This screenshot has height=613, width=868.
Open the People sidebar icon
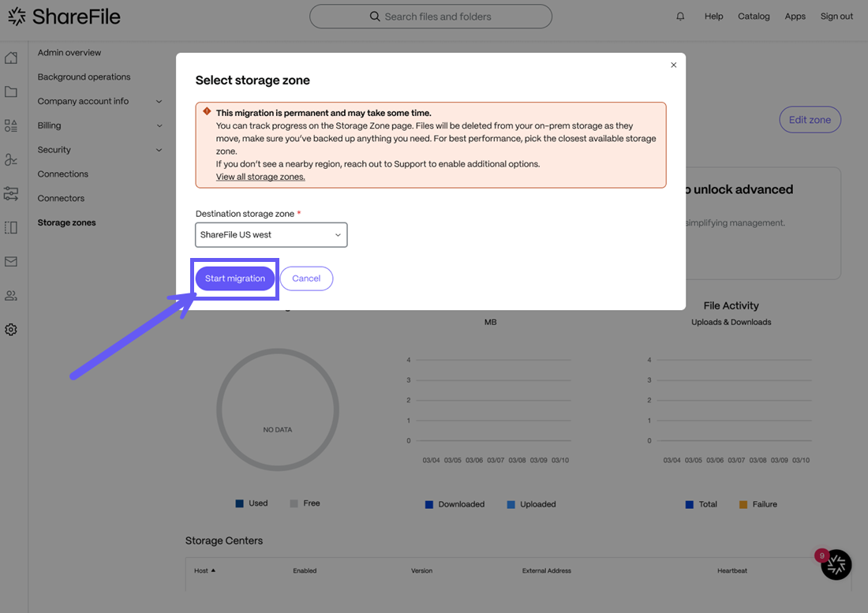[11, 295]
